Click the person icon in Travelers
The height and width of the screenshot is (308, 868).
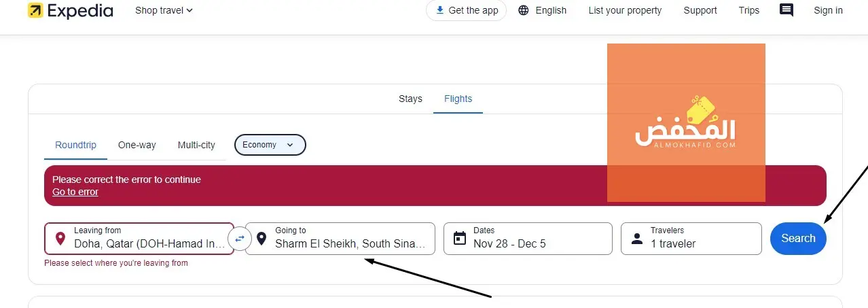[637, 239]
